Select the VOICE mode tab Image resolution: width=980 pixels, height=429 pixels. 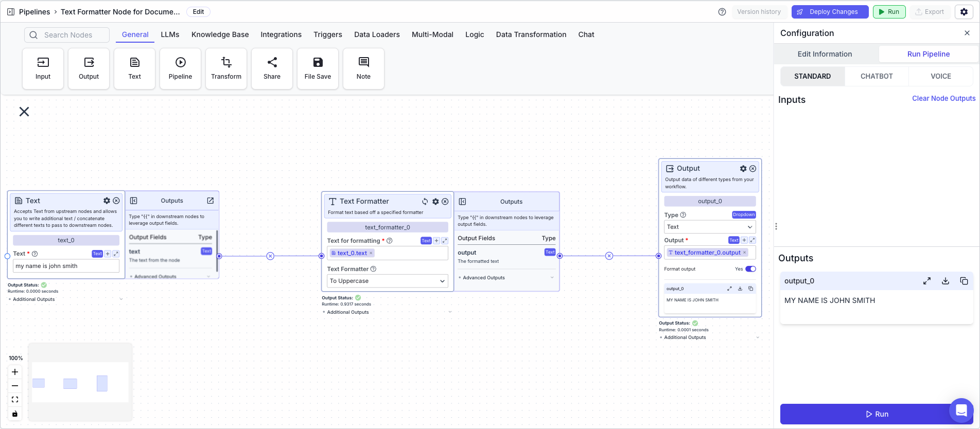(x=941, y=76)
